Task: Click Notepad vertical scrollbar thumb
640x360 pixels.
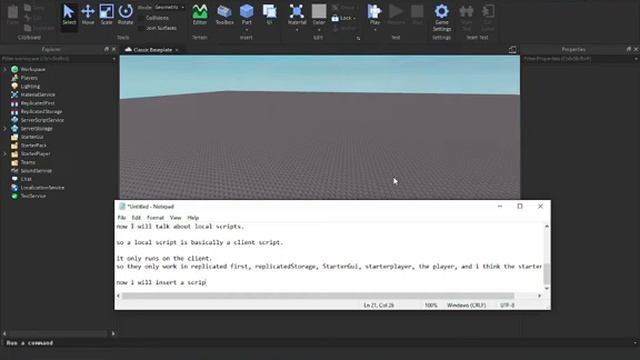Action: pyautogui.click(x=547, y=274)
